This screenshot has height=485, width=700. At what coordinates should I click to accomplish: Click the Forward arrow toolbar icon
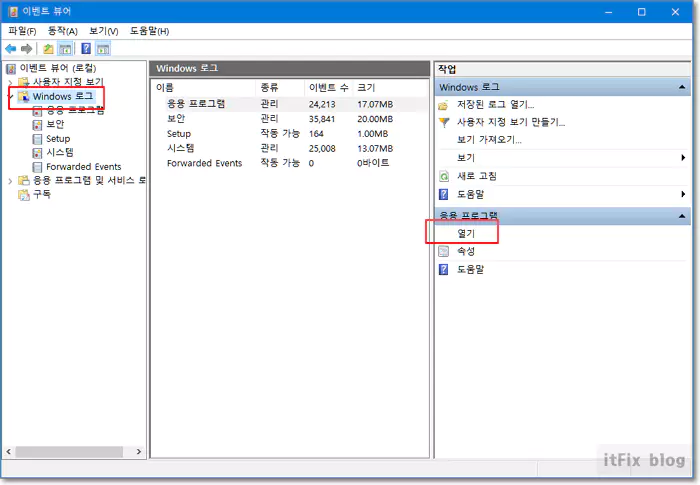[27, 49]
